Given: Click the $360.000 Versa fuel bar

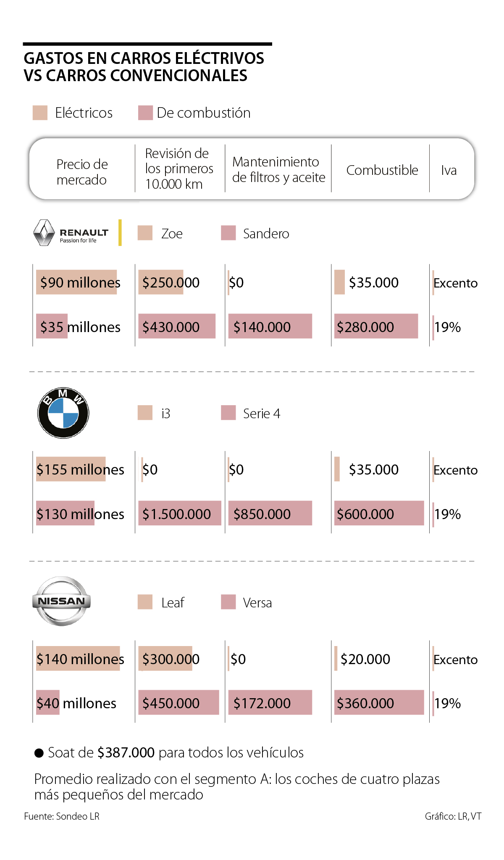Looking at the screenshot, I should tap(378, 702).
